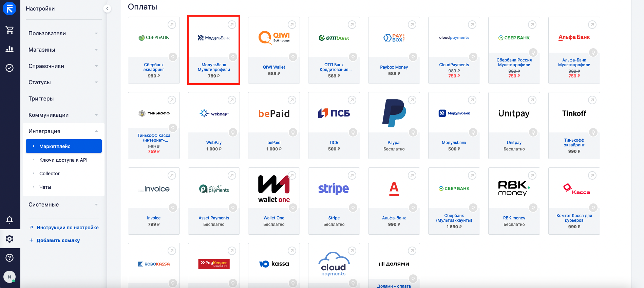Open external link arrow on QIWI Wallet card
The image size is (644, 288).
[292, 24]
